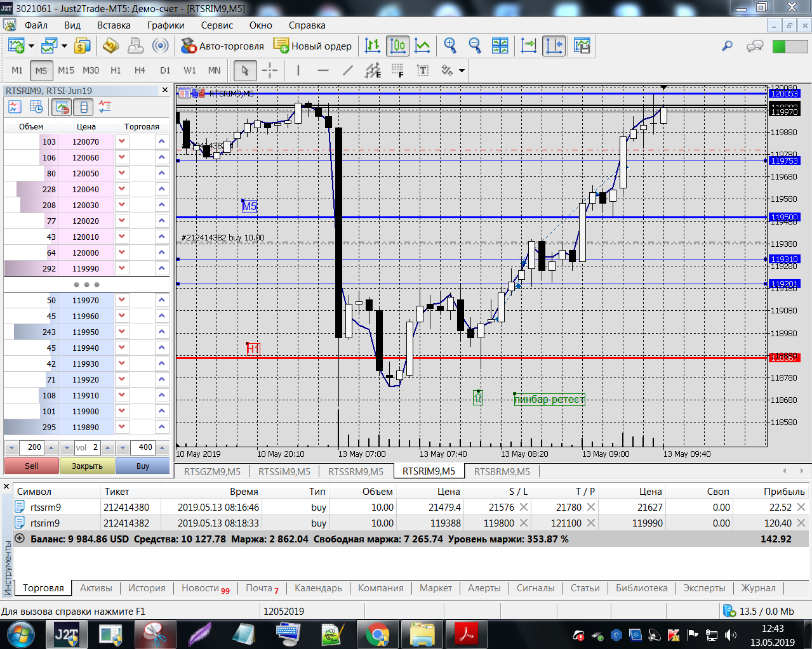Open time and sales table icon
Viewport: 812px width, 649px height.
click(x=36, y=107)
